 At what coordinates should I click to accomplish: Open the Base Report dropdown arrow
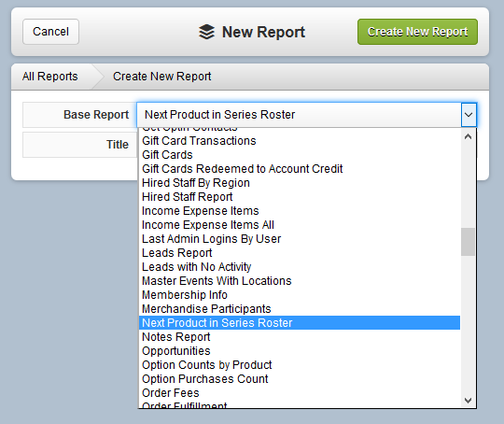click(469, 115)
